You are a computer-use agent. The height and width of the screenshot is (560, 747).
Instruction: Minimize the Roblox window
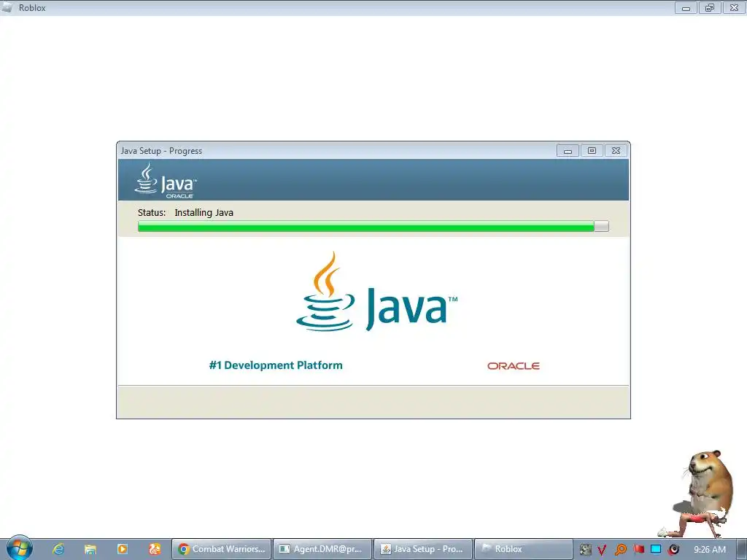(686, 8)
